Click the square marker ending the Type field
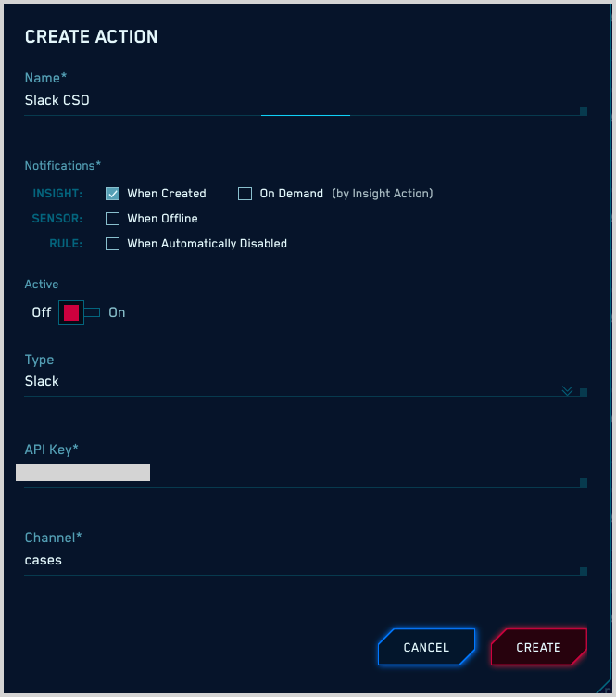Screen dimensions: 616x697 (x=583, y=392)
